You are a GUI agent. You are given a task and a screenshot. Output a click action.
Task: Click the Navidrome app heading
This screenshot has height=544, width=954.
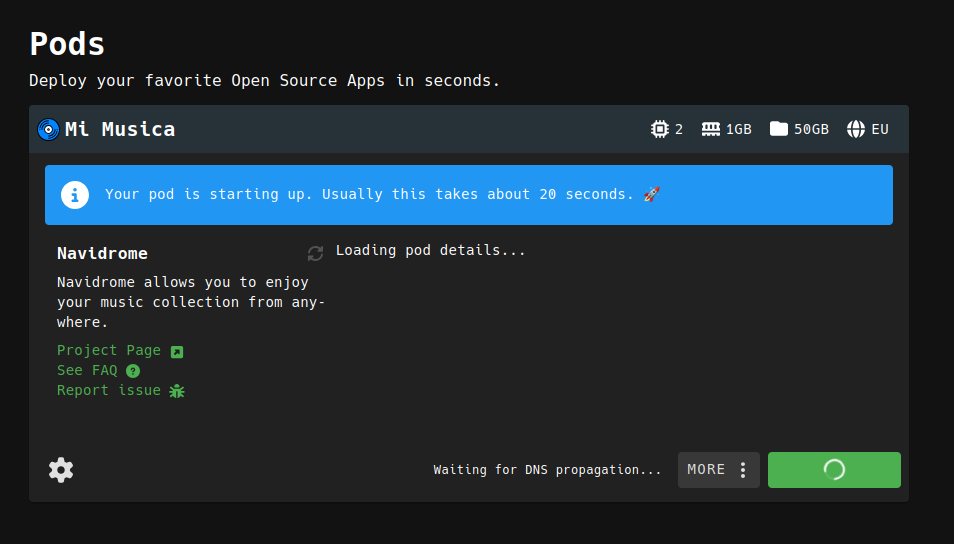(x=102, y=254)
